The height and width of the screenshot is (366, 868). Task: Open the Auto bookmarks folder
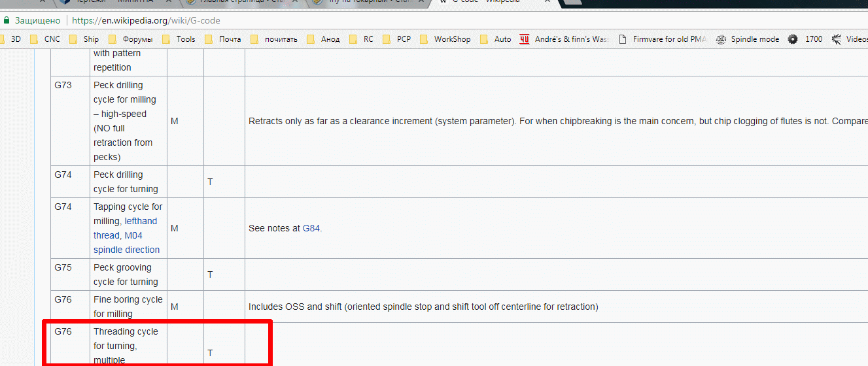tap(495, 39)
